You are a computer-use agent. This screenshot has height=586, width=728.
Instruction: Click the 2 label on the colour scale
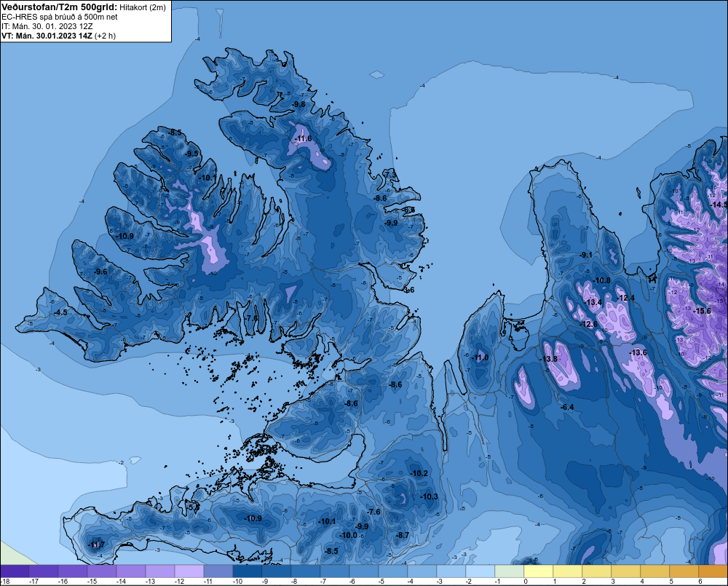[584, 582]
